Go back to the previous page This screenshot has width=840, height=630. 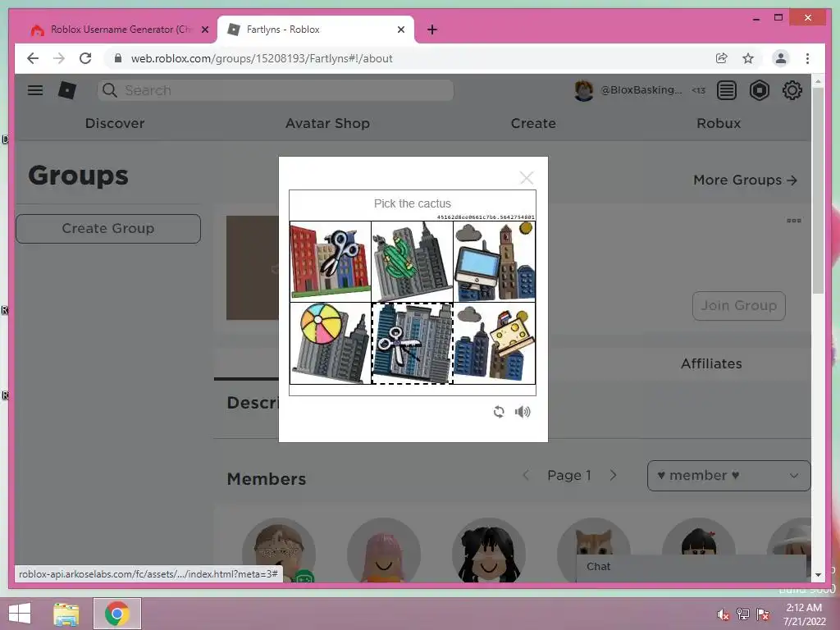pos(33,58)
